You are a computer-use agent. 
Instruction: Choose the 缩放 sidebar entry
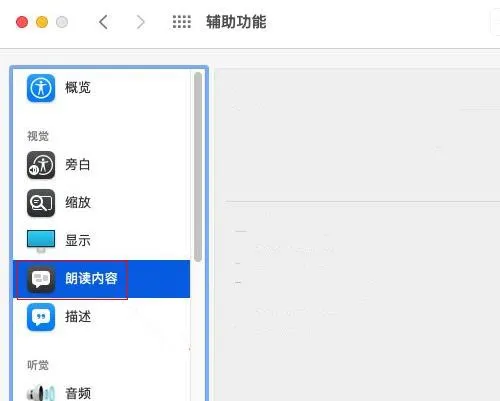click(x=102, y=203)
